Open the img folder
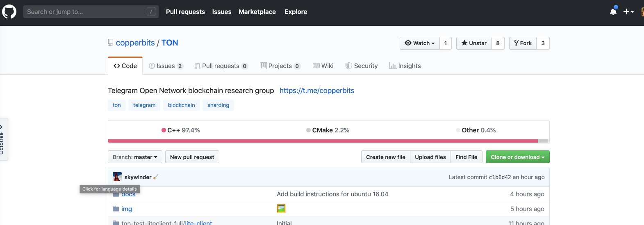Screen dimensions: 644x225 [127, 209]
